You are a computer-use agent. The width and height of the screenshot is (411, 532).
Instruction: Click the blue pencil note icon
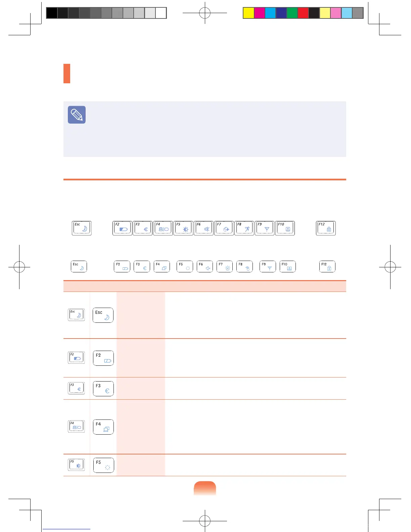tap(77, 115)
